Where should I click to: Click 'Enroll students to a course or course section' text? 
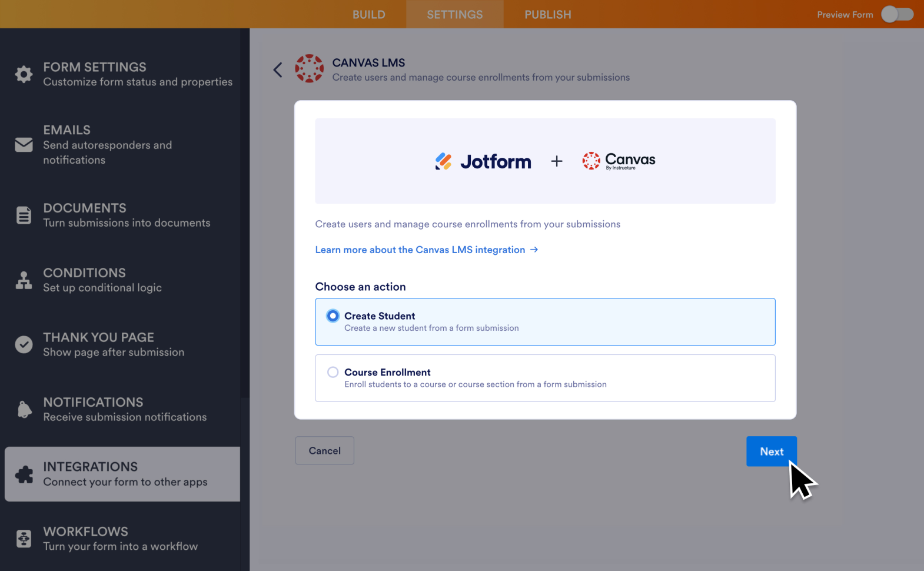pyautogui.click(x=476, y=384)
